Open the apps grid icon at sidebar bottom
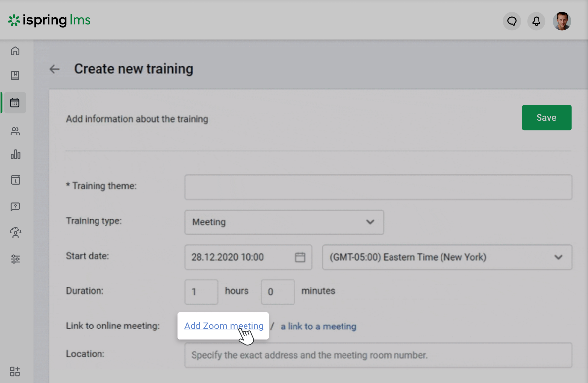Screen dimensions: 588x383 [15, 371]
